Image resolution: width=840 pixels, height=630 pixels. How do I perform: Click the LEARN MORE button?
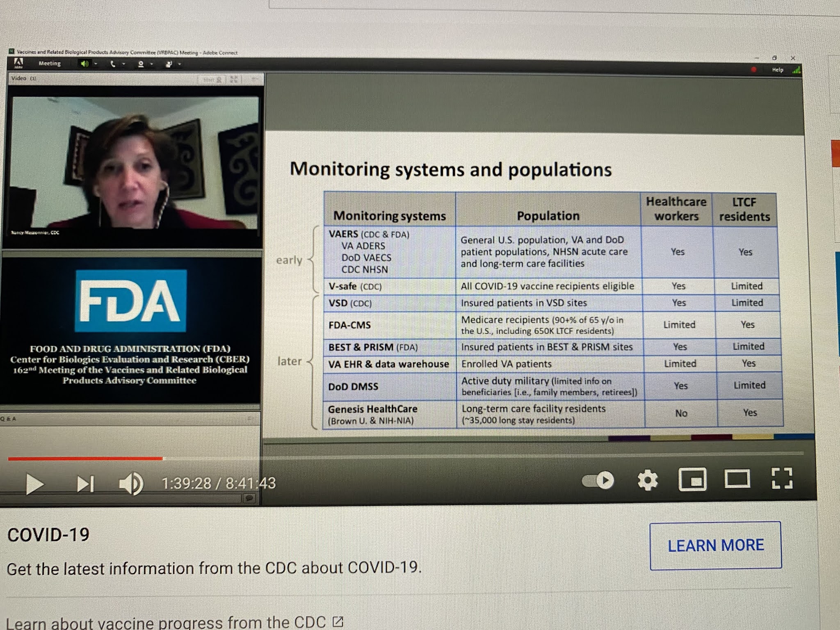coord(715,546)
